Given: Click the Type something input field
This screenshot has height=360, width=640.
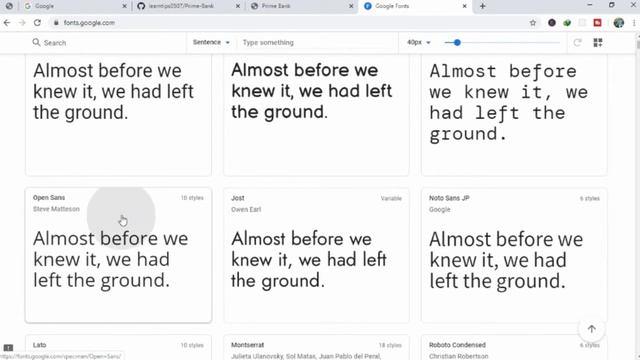Looking at the screenshot, I should (316, 42).
